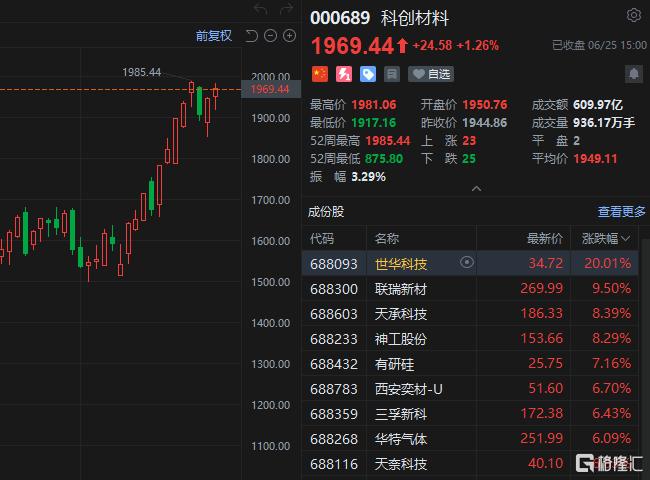
Task: Sort by 最新价 column header
Action: point(545,238)
